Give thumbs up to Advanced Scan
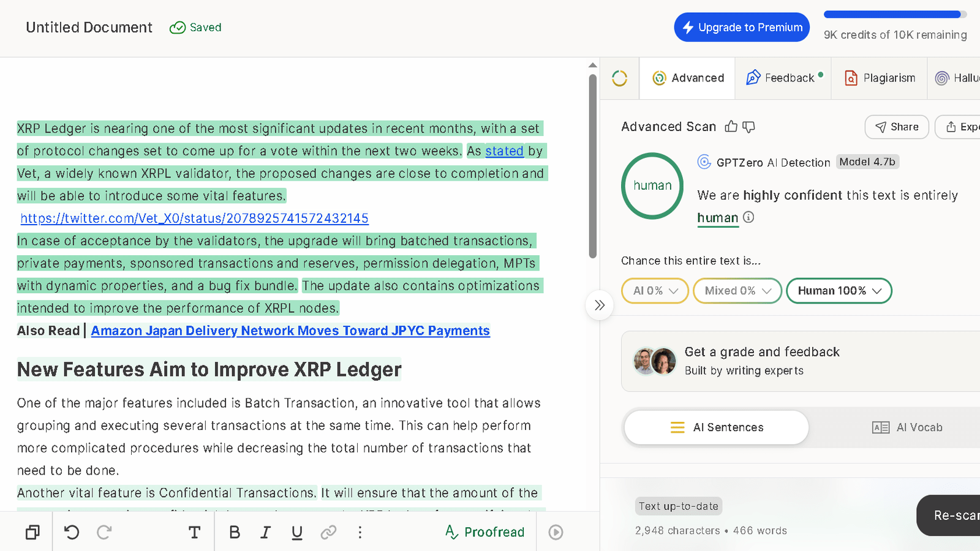980x551 pixels. [731, 127]
